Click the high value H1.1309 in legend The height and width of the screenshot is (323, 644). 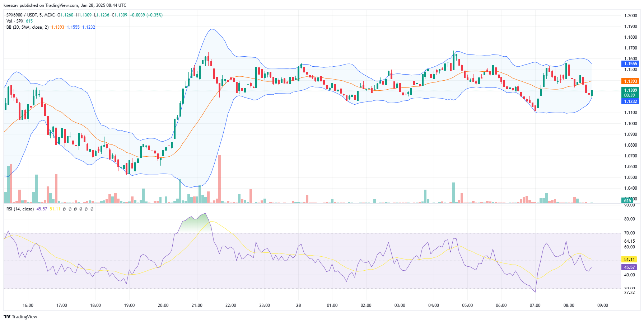pyautogui.click(x=84, y=15)
